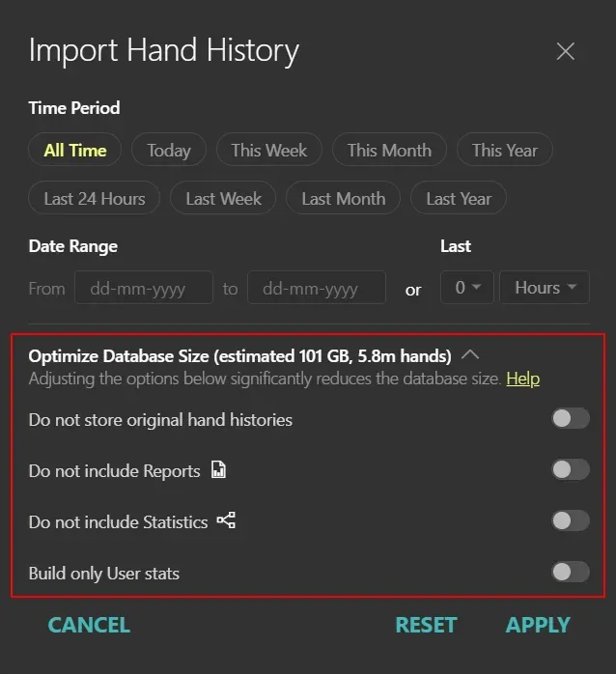
Task: Click the From date input field
Action: 143,288
